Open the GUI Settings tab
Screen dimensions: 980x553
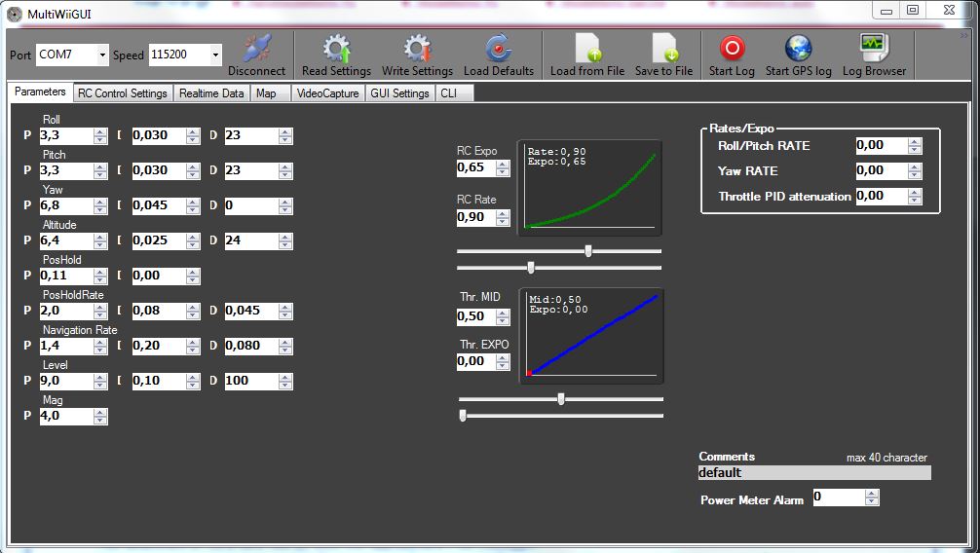pos(399,93)
